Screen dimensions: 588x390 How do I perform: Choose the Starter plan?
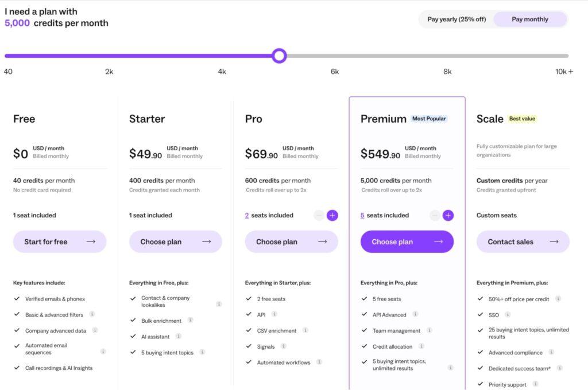[175, 241]
